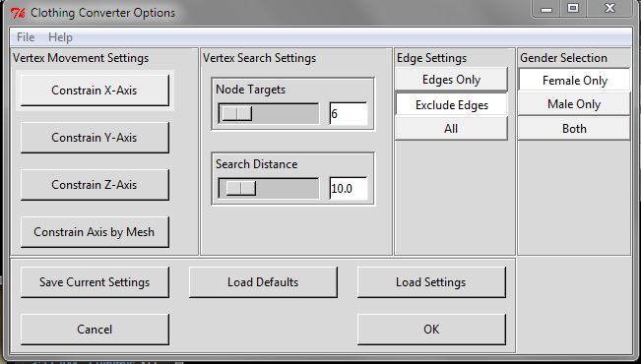Click the Clothing Converter Options title text
The image size is (641, 364).
102,13
